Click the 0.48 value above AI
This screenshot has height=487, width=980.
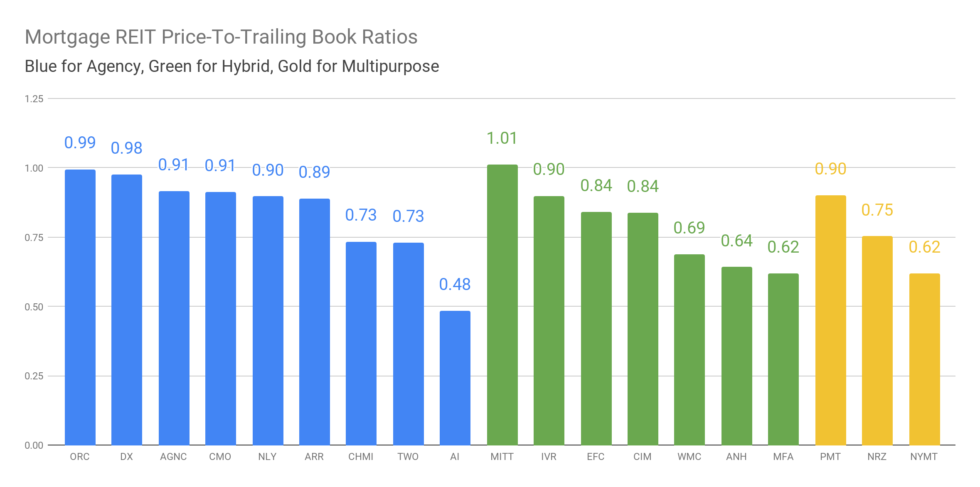tap(455, 284)
